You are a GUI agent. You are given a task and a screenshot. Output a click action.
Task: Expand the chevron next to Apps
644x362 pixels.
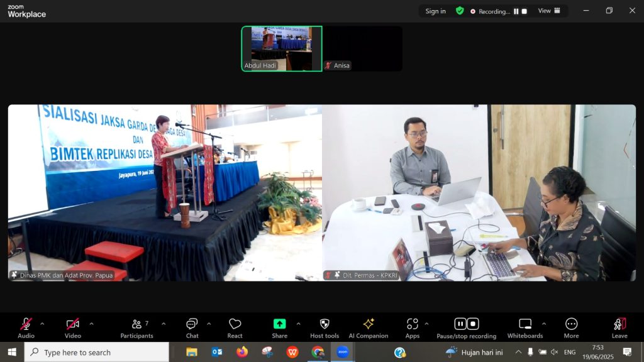[426, 324]
